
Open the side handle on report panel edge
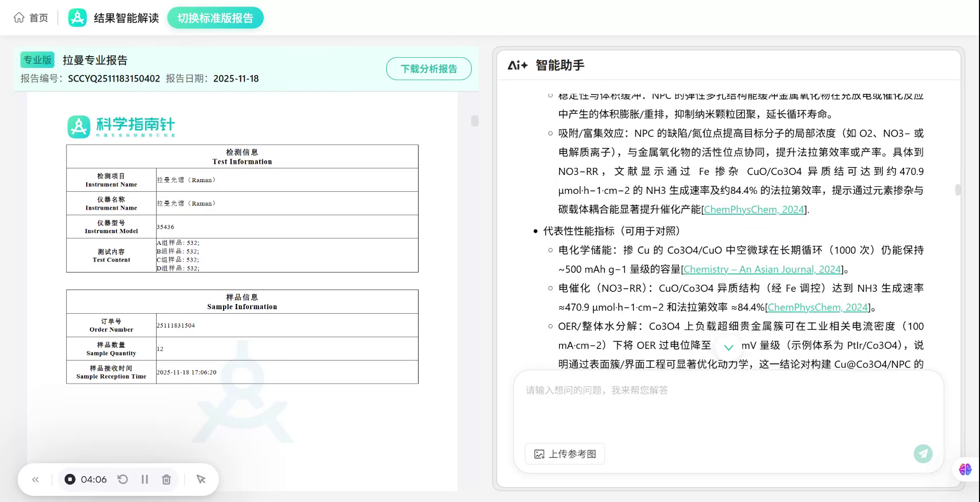coord(475,121)
